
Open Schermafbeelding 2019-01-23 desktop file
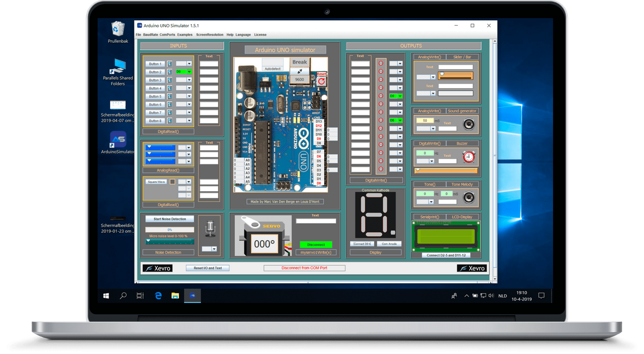click(118, 225)
